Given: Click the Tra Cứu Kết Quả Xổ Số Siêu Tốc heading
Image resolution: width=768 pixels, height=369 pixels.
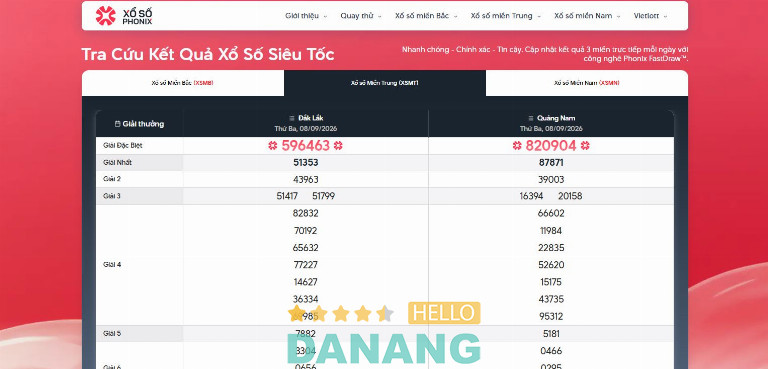Looking at the screenshot, I should coord(208,54).
